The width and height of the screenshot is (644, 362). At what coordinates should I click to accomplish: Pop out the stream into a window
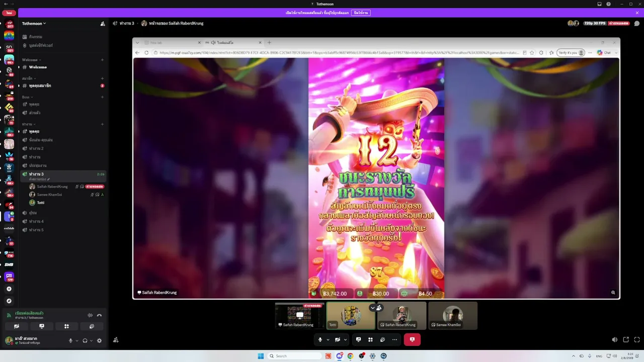pyautogui.click(x=626, y=339)
